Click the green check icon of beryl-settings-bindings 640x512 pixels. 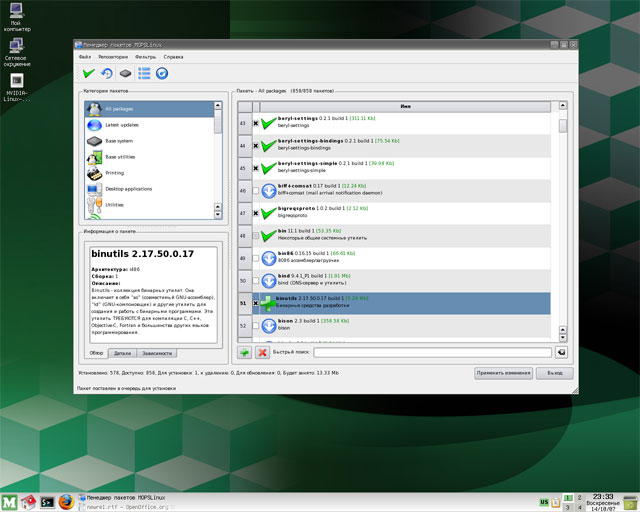(x=269, y=145)
